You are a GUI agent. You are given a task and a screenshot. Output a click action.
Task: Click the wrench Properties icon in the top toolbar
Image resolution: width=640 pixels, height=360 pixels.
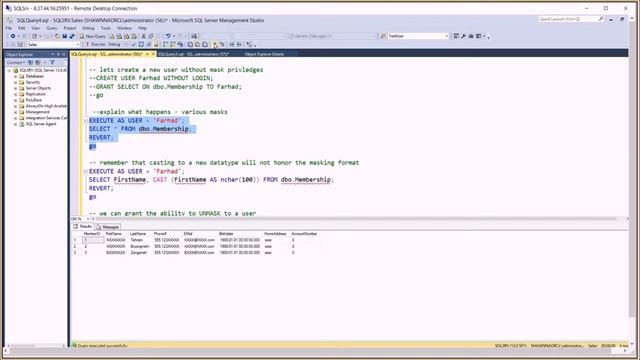(463, 36)
